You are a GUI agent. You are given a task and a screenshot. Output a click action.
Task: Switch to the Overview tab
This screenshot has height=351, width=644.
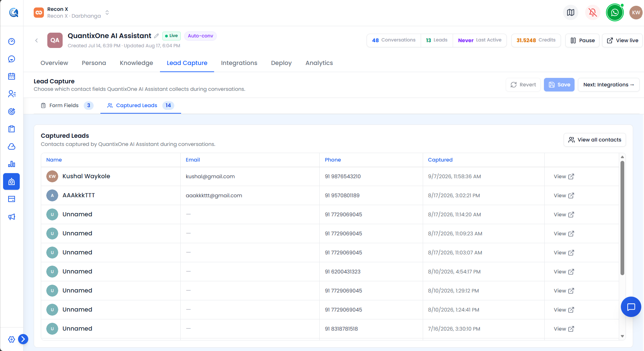click(x=54, y=63)
